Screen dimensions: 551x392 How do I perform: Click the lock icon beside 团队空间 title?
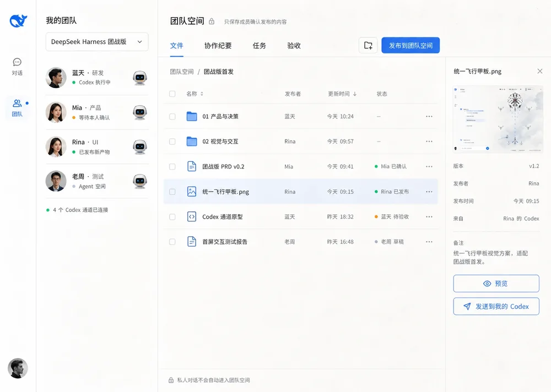[212, 21]
